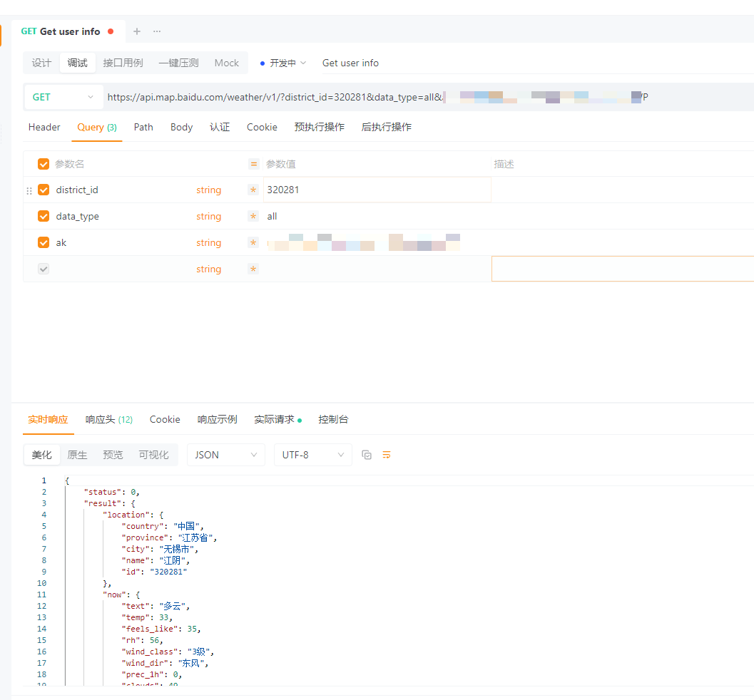Open the 实际请求 tab

pos(277,419)
